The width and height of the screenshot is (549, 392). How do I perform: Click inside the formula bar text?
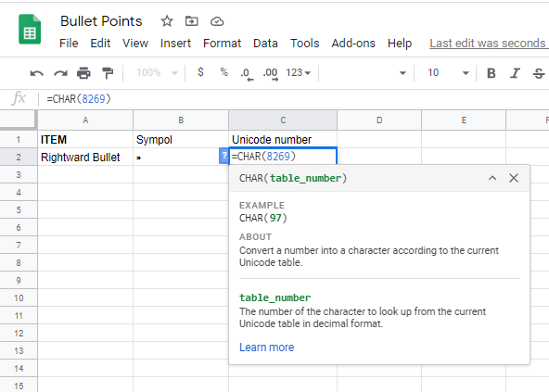pyautogui.click(x=79, y=99)
